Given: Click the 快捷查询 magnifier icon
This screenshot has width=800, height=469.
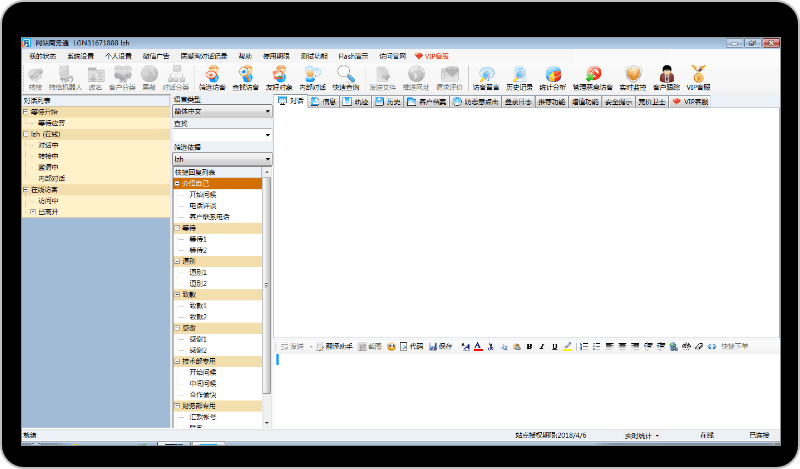Looking at the screenshot, I should [346, 76].
